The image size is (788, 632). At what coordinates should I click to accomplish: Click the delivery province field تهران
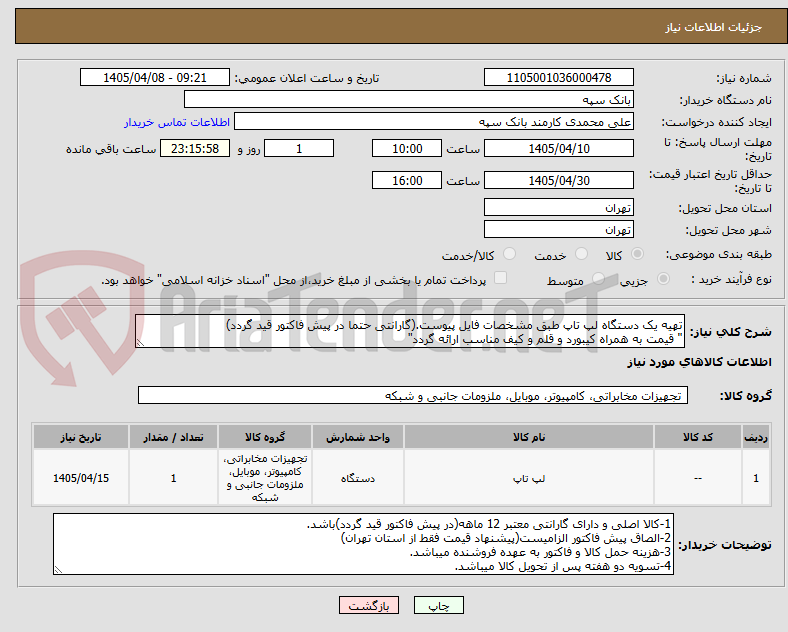click(x=558, y=207)
